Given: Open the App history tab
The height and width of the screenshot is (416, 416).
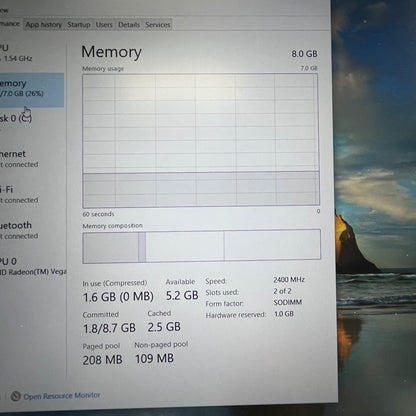Looking at the screenshot, I should click(43, 25).
